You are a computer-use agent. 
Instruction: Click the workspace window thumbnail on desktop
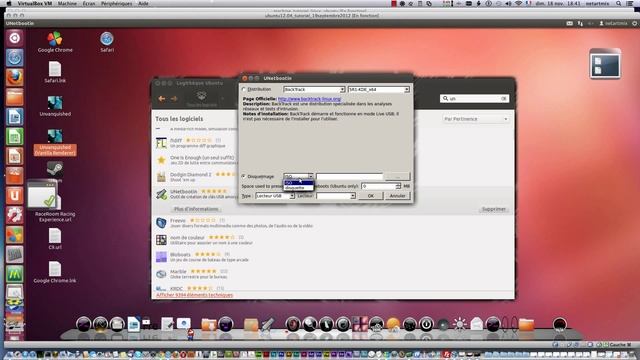click(x=605, y=64)
